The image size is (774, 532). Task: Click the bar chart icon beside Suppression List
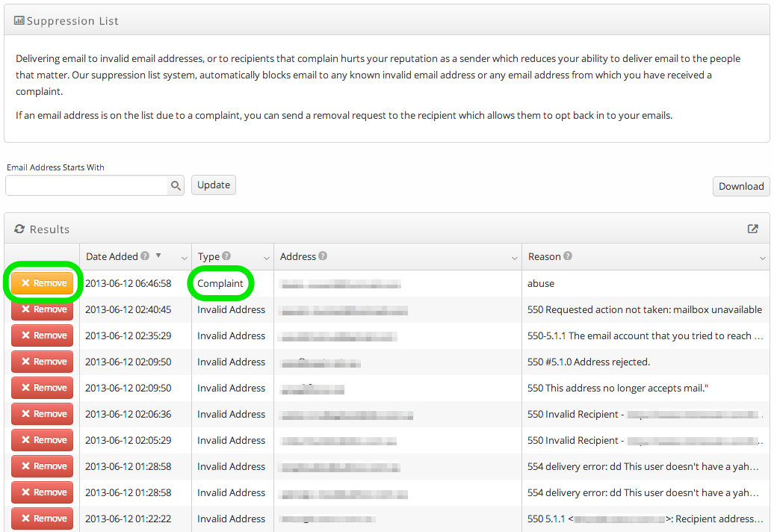17,21
